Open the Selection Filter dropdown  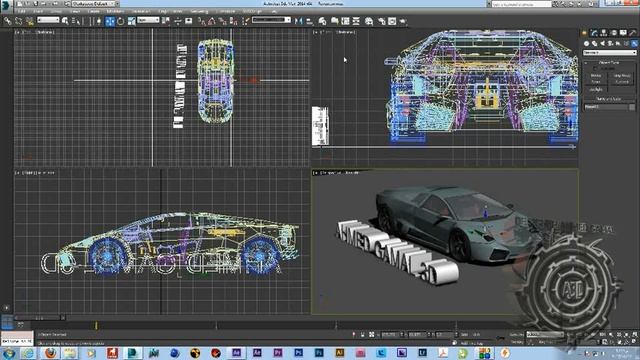48,20
